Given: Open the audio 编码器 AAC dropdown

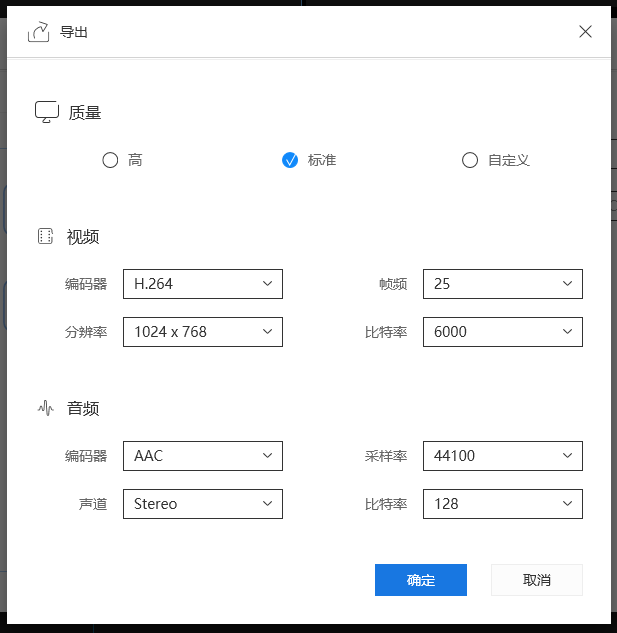Looking at the screenshot, I should point(203,456).
